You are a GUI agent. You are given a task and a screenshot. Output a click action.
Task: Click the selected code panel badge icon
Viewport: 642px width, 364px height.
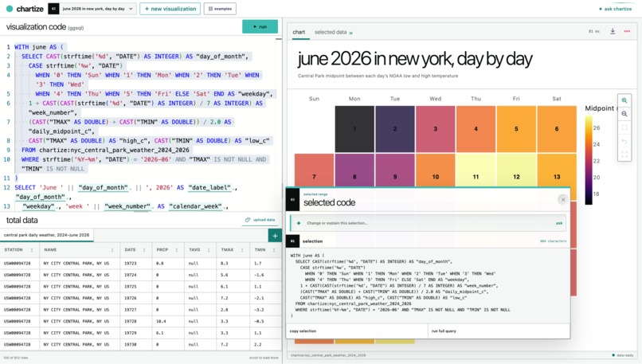293,199
